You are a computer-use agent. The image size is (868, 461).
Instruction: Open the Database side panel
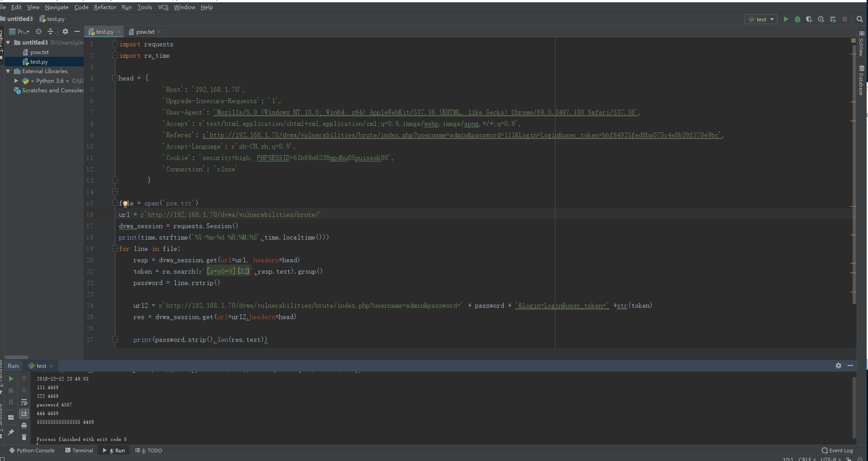861,80
